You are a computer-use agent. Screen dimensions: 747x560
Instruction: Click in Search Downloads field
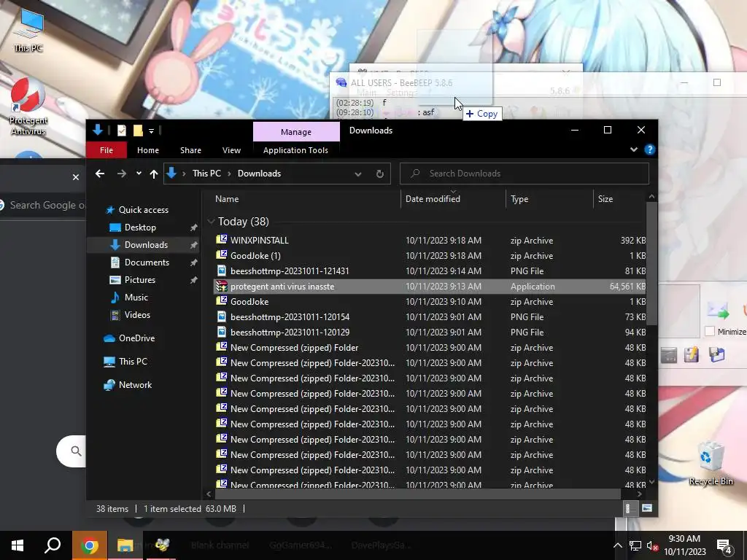(x=524, y=174)
